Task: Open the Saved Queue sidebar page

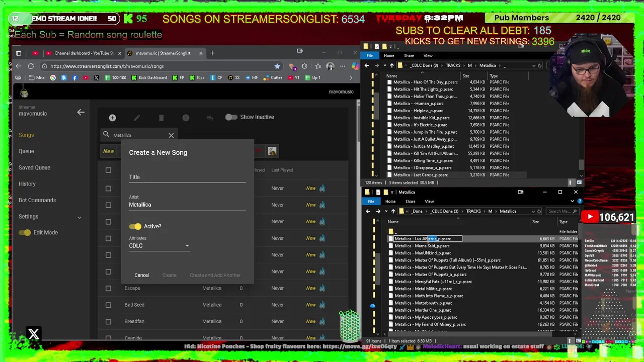Action: tap(34, 167)
